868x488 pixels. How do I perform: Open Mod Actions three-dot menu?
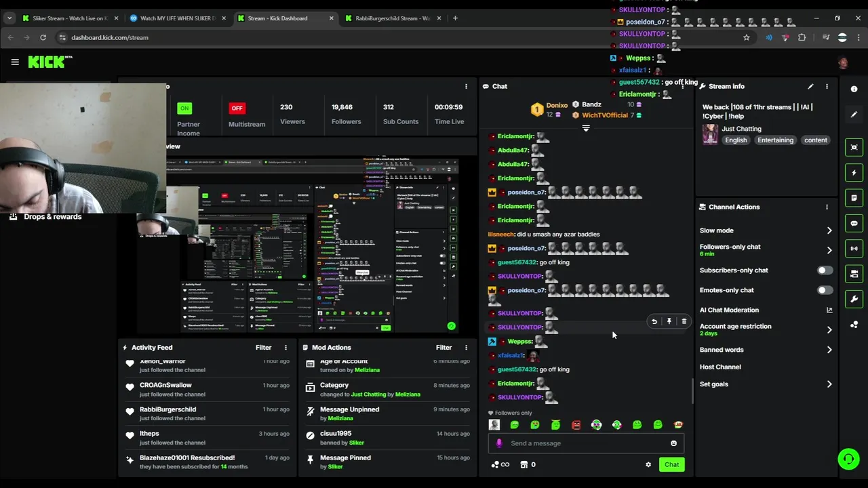coord(466,348)
